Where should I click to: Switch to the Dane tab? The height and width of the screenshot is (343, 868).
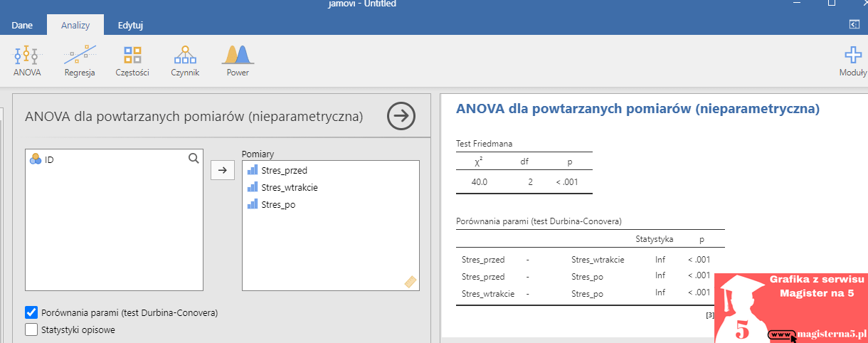(x=22, y=26)
